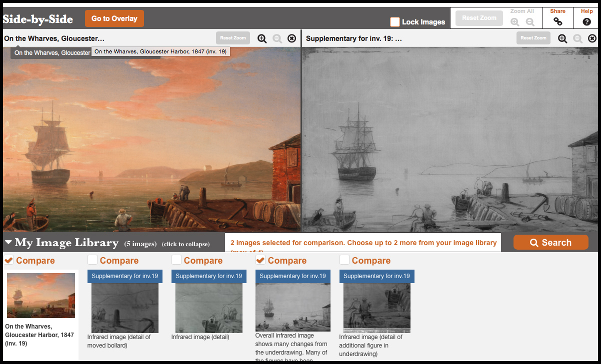This screenshot has height=364, width=601.
Task: Click the orange Search button
Action: click(x=551, y=242)
